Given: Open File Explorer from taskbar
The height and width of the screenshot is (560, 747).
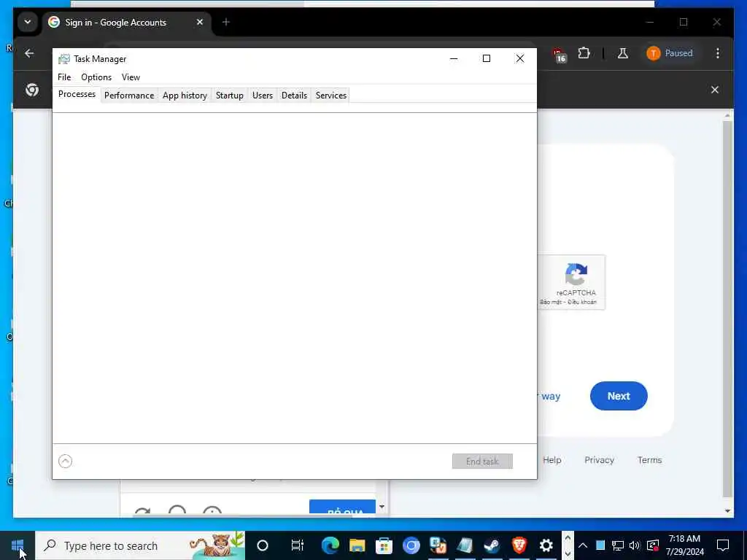Looking at the screenshot, I should coord(357,545).
